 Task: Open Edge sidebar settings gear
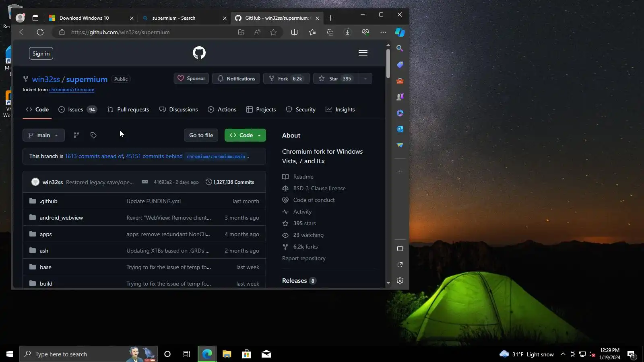point(400,281)
